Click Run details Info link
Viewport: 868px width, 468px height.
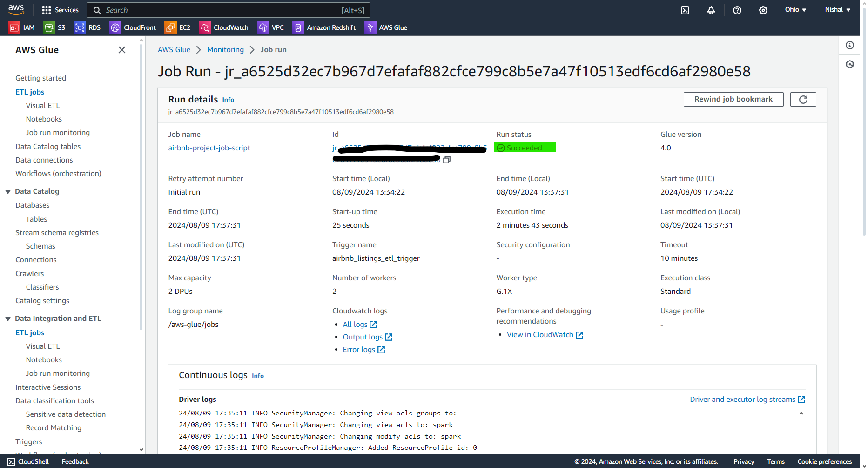coord(228,100)
